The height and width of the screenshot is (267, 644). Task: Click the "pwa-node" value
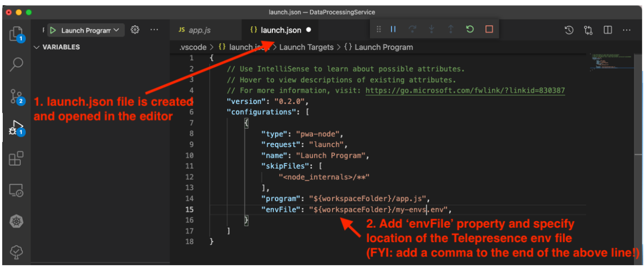318,134
